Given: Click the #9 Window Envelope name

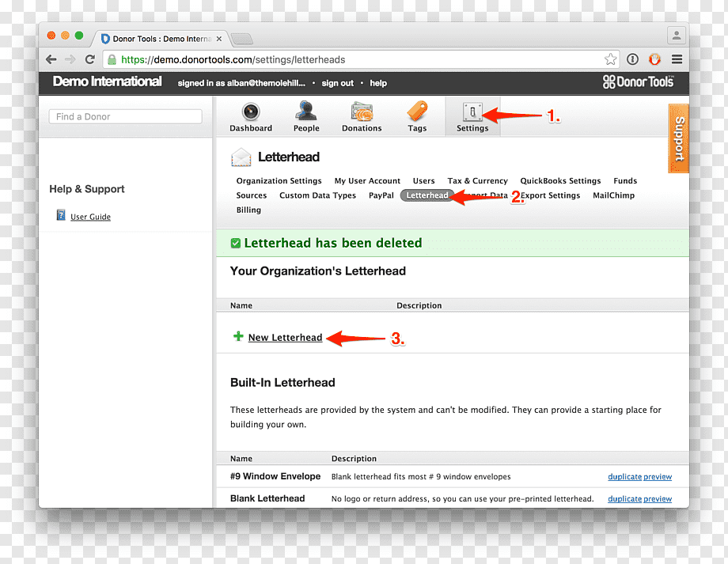Looking at the screenshot, I should click(x=275, y=476).
